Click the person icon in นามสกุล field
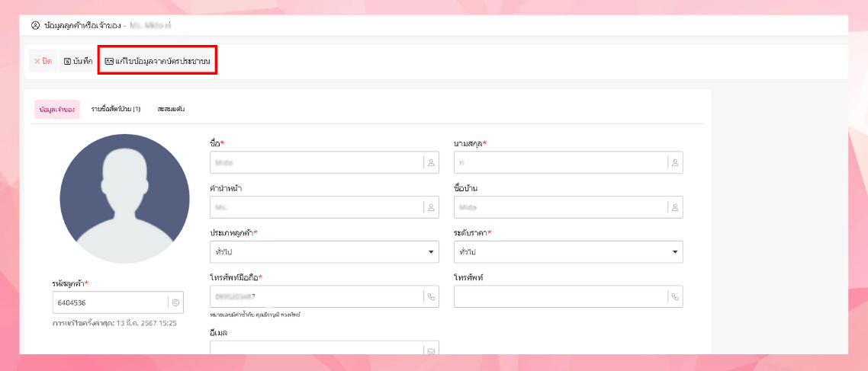Image resolution: width=868 pixels, height=371 pixels. coord(675,162)
